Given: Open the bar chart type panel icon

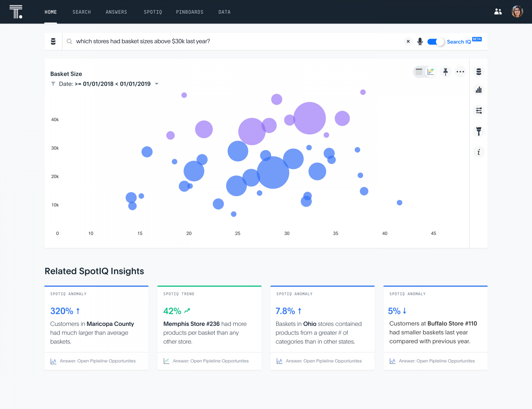Looking at the screenshot, I should click(x=478, y=90).
